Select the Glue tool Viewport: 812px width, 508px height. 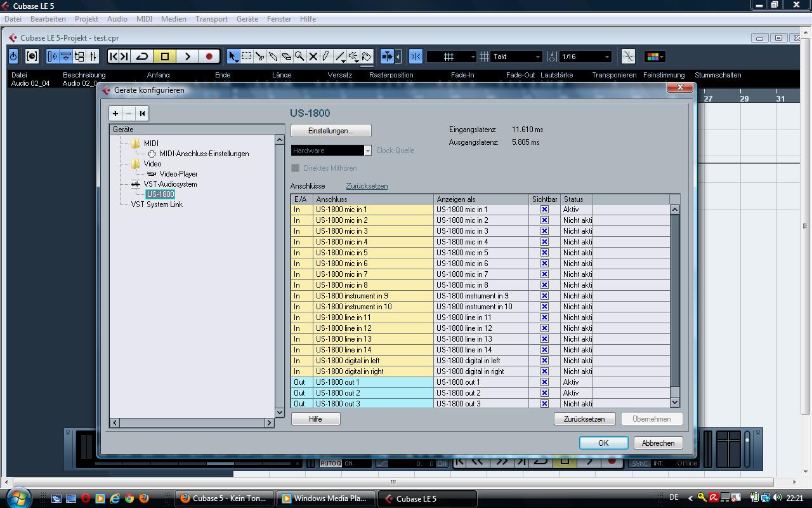[273, 57]
